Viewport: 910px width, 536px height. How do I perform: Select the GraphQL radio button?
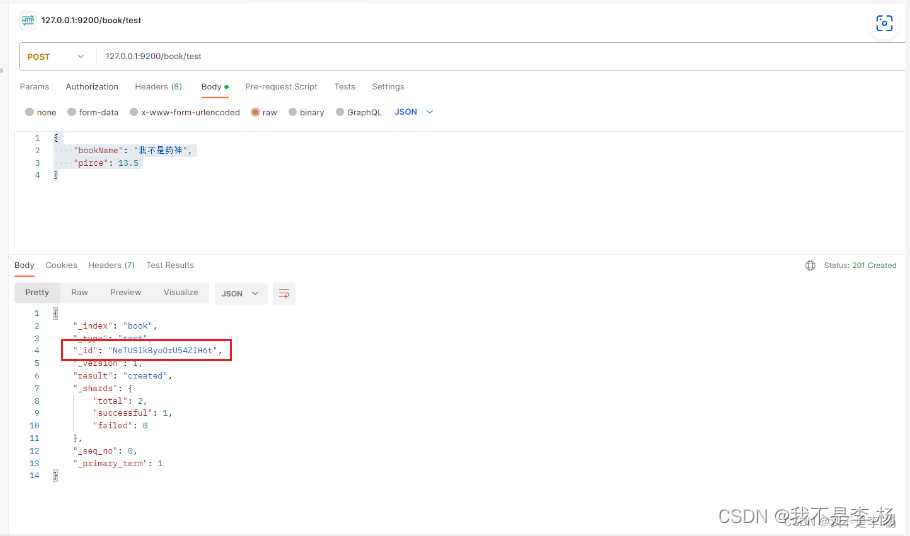(340, 112)
